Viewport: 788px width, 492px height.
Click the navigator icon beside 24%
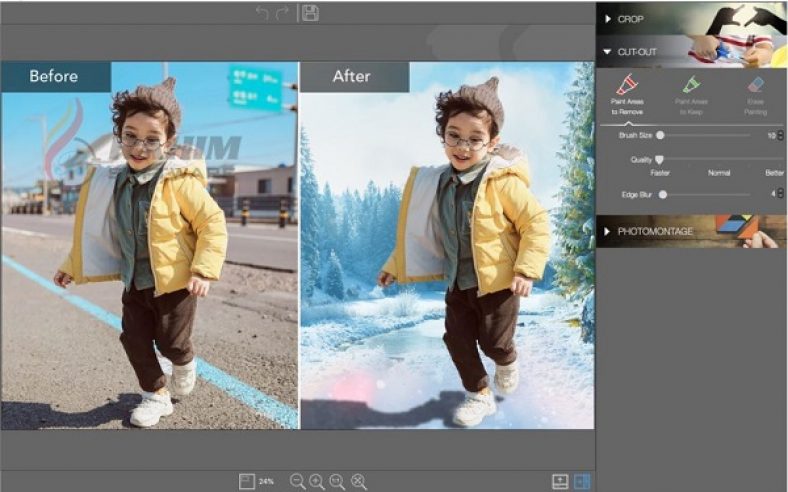(x=246, y=481)
